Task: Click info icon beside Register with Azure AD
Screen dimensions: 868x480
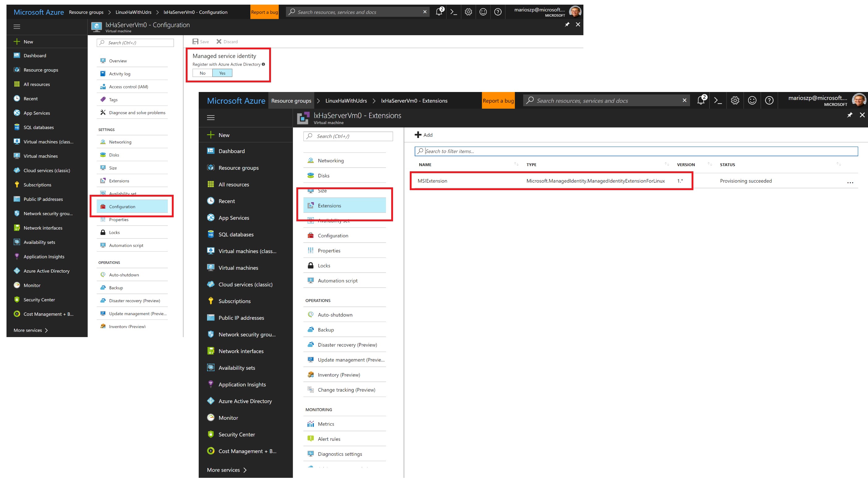Action: click(264, 64)
